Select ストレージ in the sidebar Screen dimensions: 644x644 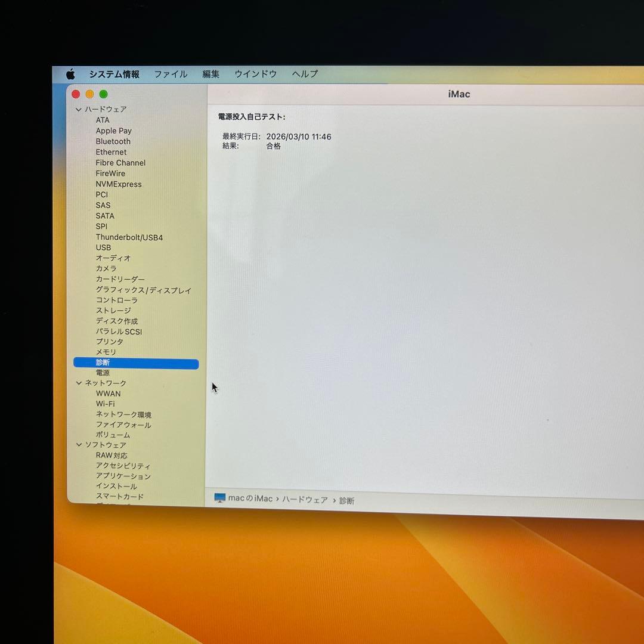[x=113, y=311]
